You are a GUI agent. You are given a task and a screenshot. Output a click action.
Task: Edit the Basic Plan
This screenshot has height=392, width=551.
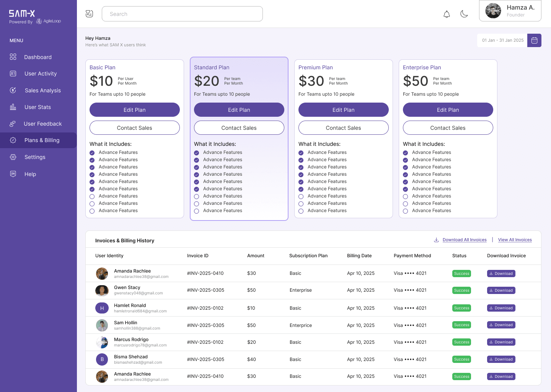point(135,110)
